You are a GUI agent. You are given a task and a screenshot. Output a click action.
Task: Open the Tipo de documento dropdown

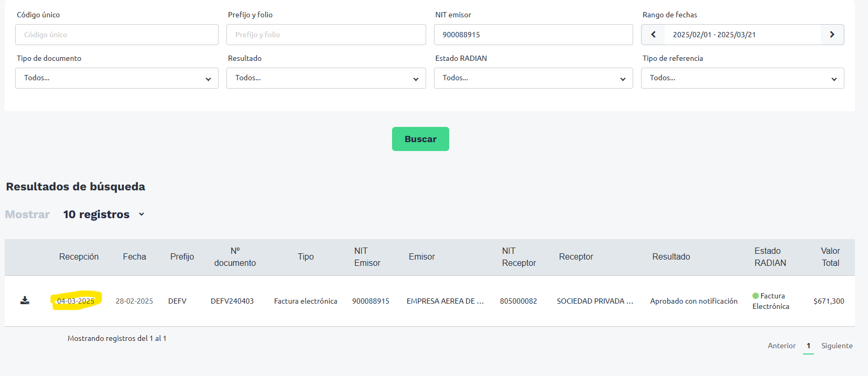tap(116, 78)
